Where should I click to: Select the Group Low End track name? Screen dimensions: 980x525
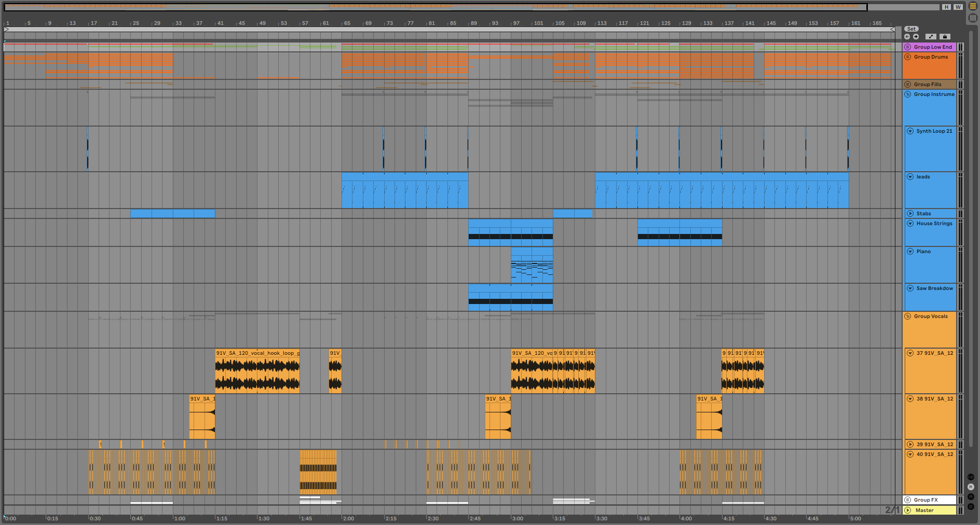point(933,47)
